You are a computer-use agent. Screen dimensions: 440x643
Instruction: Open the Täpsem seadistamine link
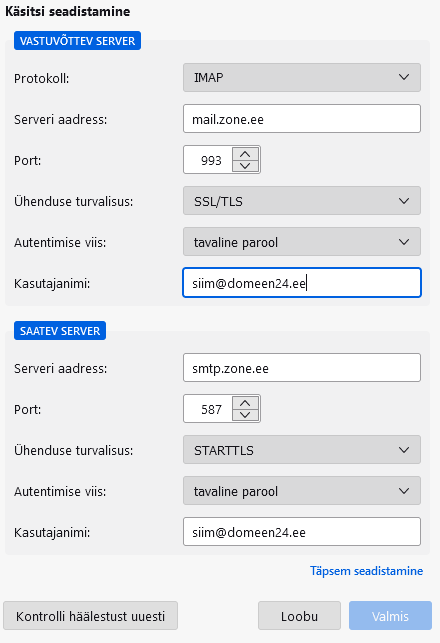pyautogui.click(x=366, y=571)
